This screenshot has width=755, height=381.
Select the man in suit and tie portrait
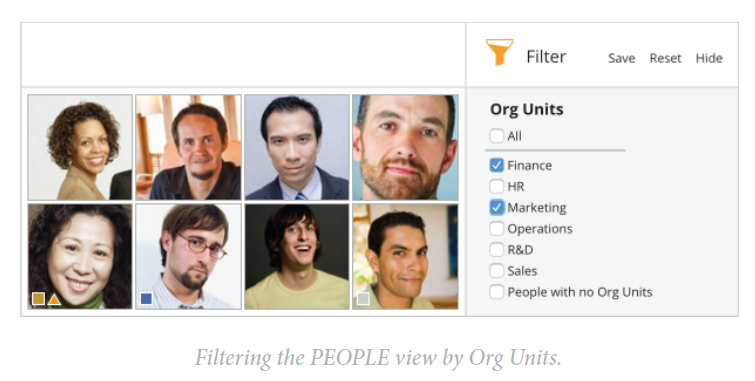click(297, 147)
